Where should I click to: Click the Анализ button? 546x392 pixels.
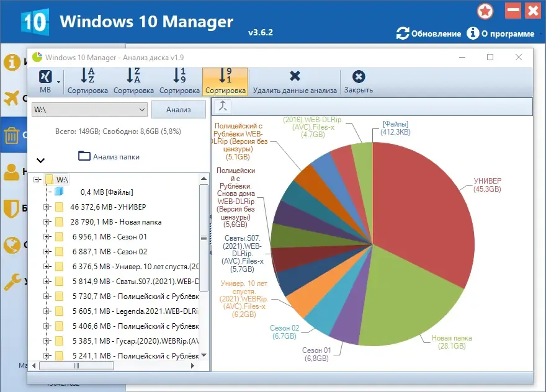coord(179,110)
